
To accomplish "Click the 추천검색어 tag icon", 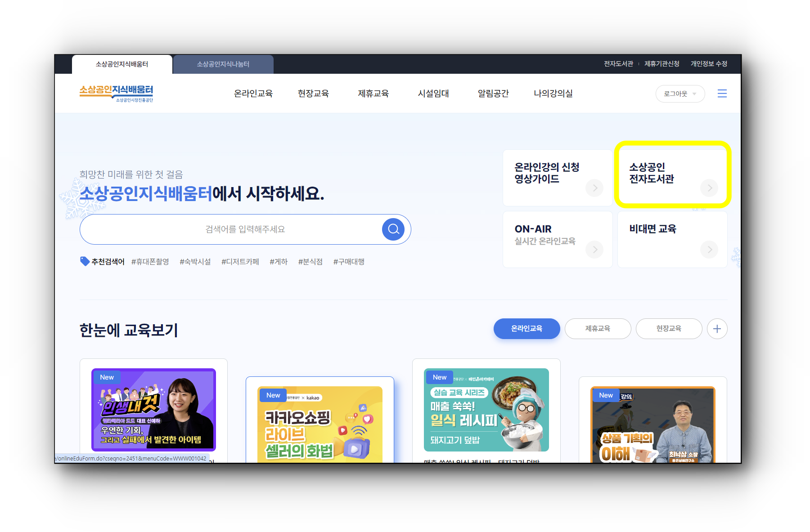I will pyautogui.click(x=85, y=261).
